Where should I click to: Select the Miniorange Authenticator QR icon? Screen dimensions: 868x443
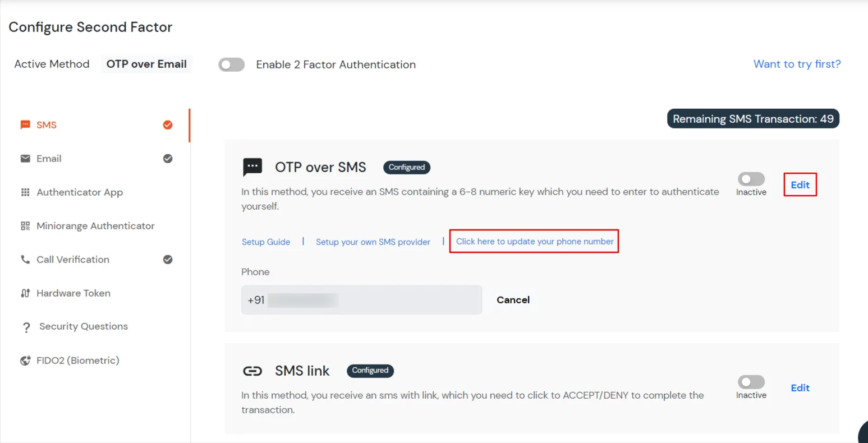pos(25,225)
